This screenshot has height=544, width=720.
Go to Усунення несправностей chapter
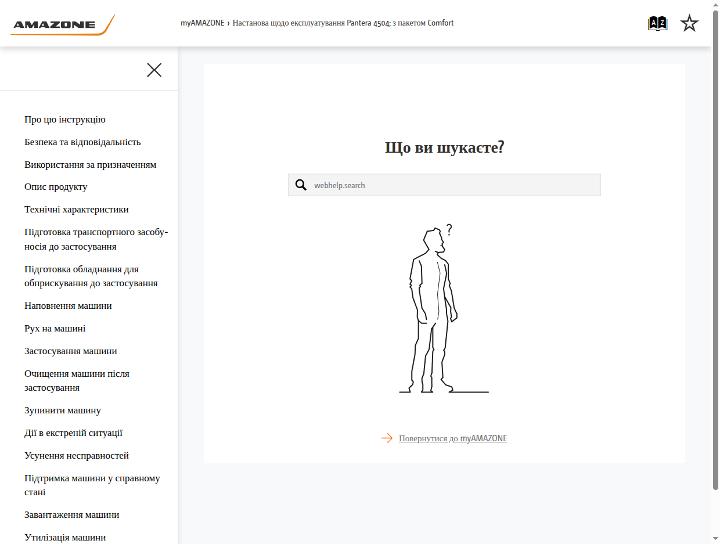coord(76,455)
